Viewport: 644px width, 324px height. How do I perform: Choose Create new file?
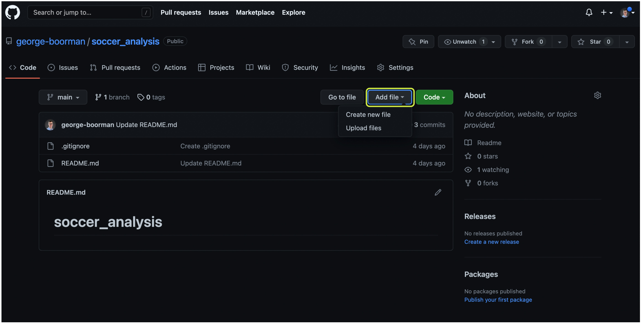pyautogui.click(x=368, y=114)
